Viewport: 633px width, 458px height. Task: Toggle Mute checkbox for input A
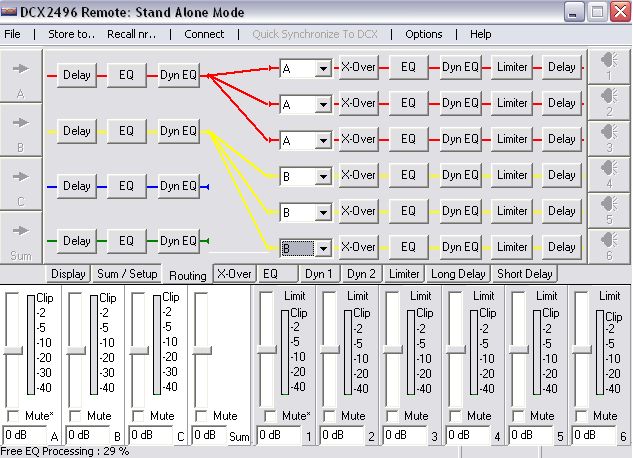[x=13, y=416]
